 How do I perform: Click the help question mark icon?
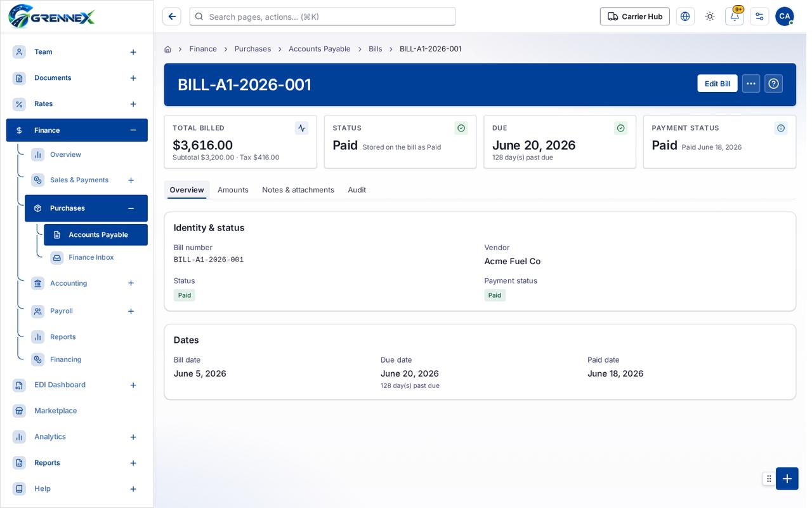773,84
